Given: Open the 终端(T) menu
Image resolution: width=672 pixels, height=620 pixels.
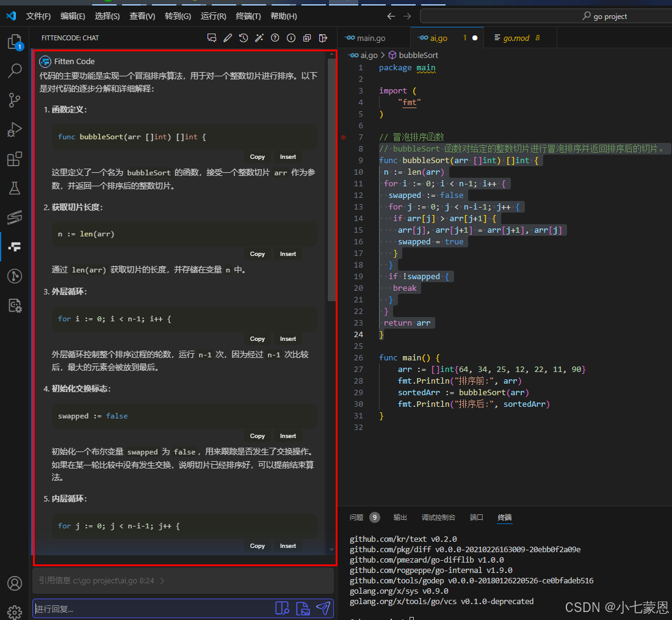Looking at the screenshot, I should pyautogui.click(x=248, y=16).
